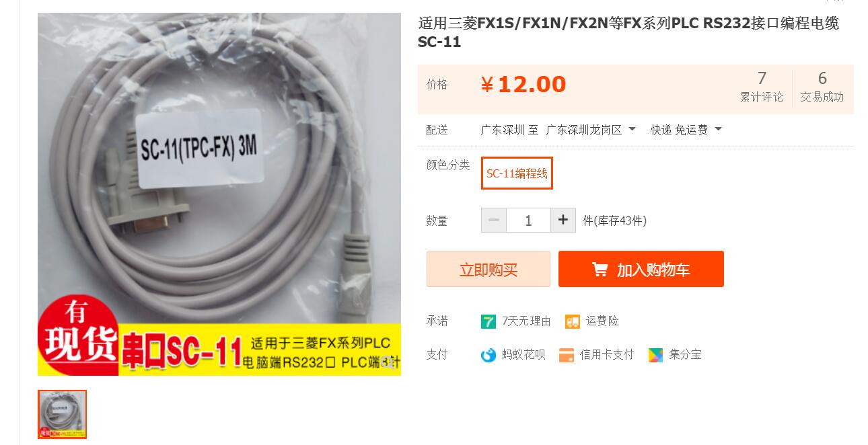Click the shopping cart icon
868x445 pixels.
click(600, 270)
